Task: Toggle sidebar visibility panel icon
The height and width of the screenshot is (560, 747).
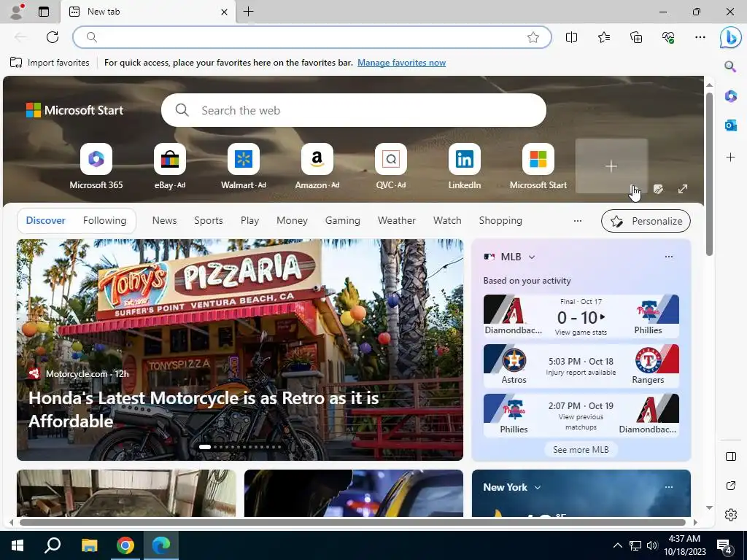Action: pos(730,456)
